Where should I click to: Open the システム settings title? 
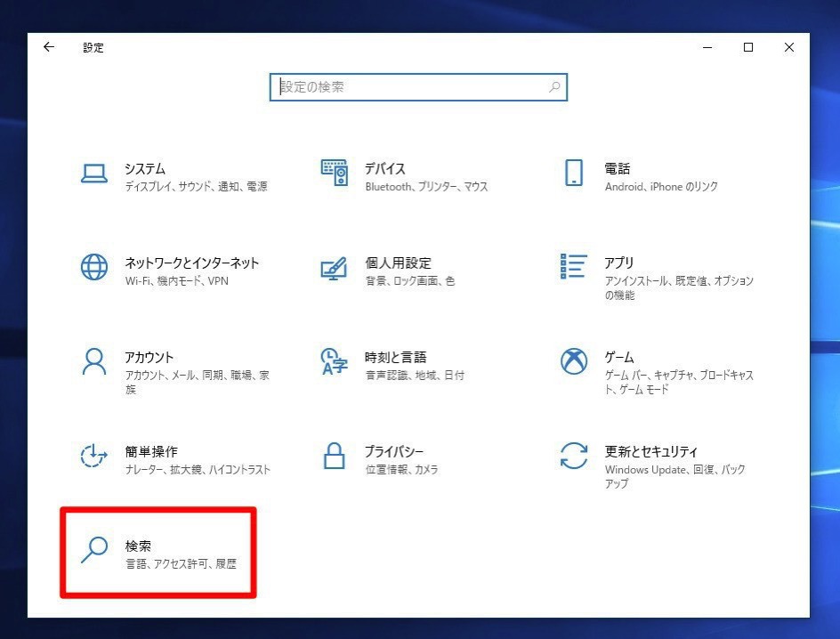(145, 169)
